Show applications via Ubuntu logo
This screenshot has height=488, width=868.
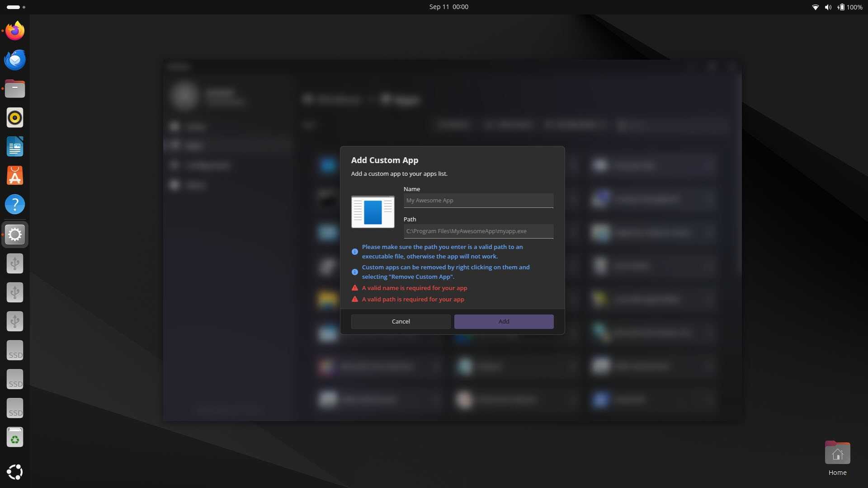(15, 472)
